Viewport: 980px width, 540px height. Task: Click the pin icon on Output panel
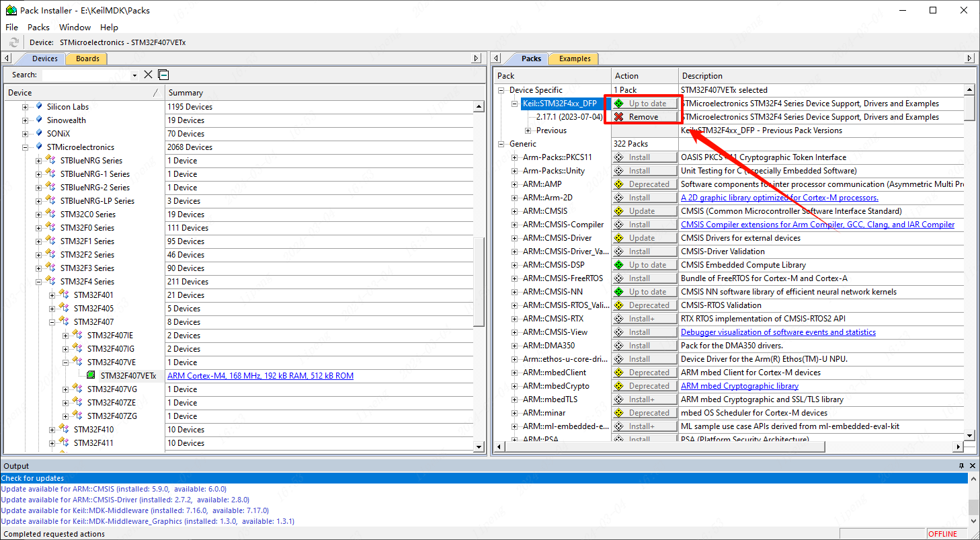point(961,466)
